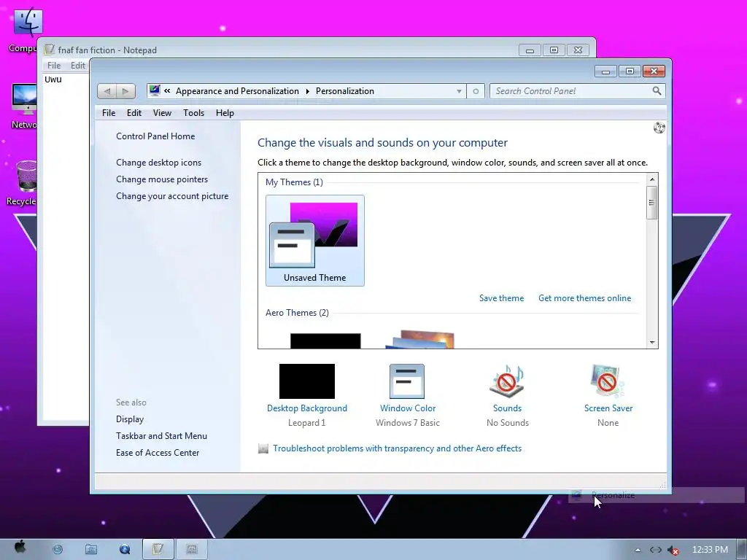Expand the breadcrumb chevron before Appearance
The image size is (747, 560).
point(167,90)
